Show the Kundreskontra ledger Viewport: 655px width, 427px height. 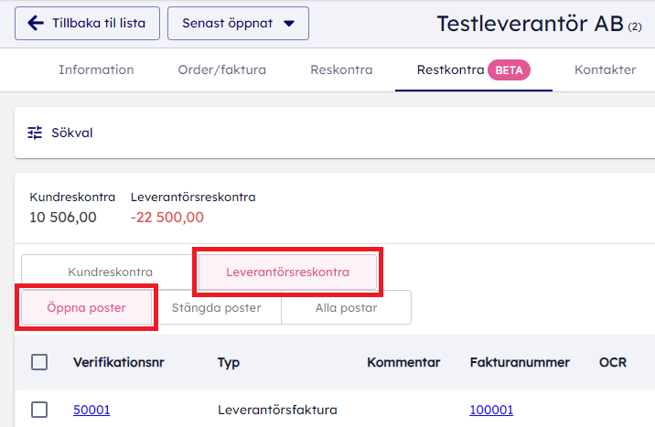tap(110, 271)
